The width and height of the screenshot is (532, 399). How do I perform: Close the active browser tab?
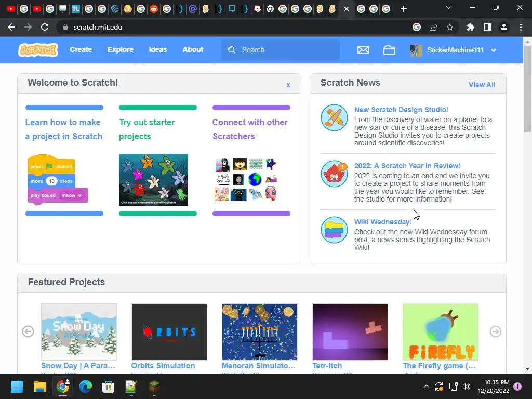347,9
